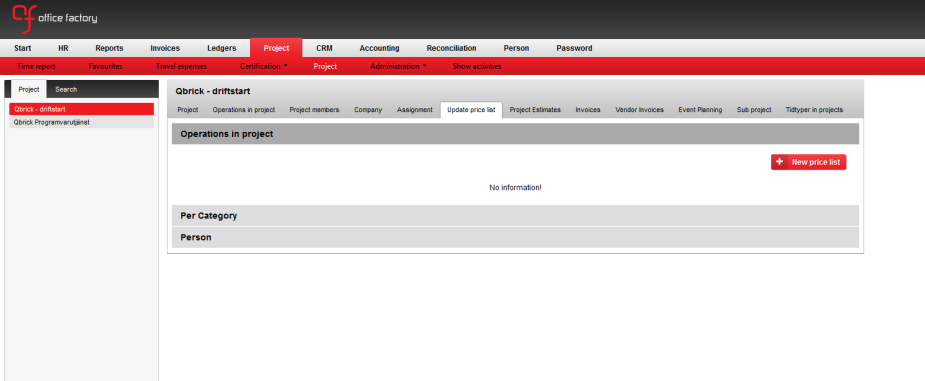Click the plus icon on New price list
The width and height of the screenshot is (925, 381).
pyautogui.click(x=779, y=162)
